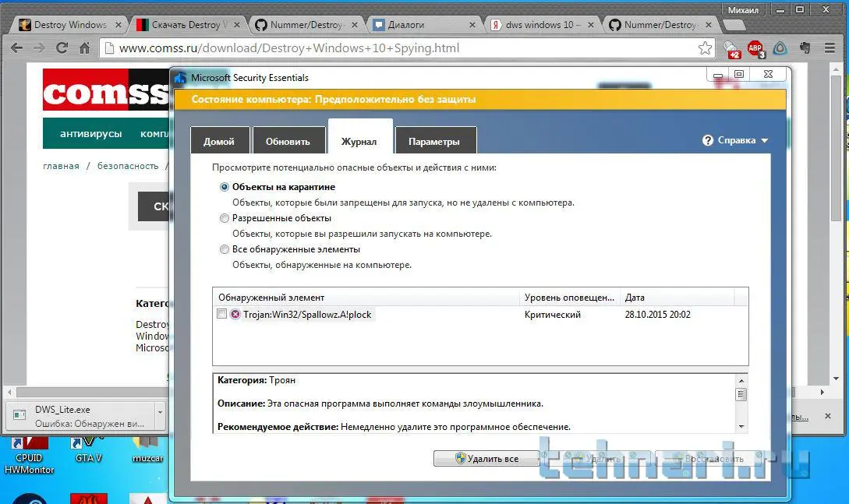Click the water drop extension icon in Chrome
Screen dimensions: 849x504
(780, 48)
